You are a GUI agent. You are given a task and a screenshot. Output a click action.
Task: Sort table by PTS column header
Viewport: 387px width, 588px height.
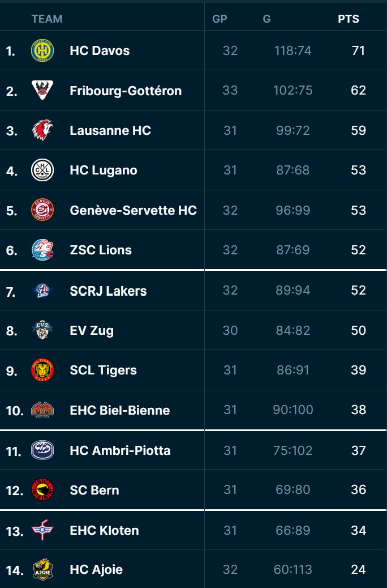pyautogui.click(x=349, y=19)
